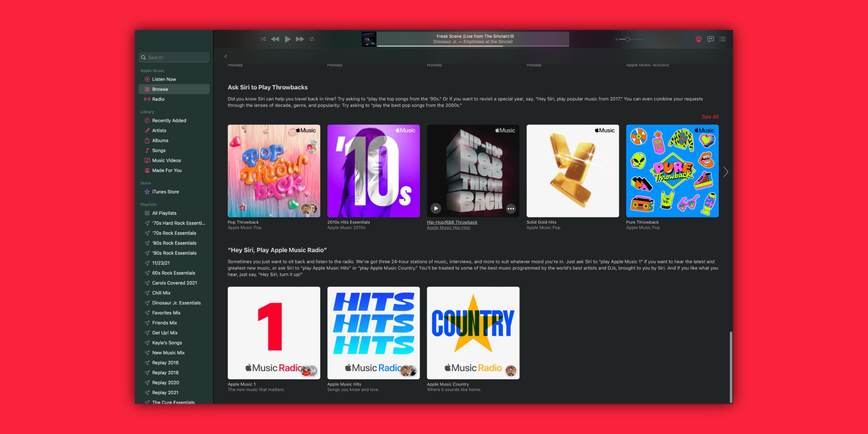868x434 pixels.
Task: Go back using the navigation chevron
Action: [x=226, y=57]
